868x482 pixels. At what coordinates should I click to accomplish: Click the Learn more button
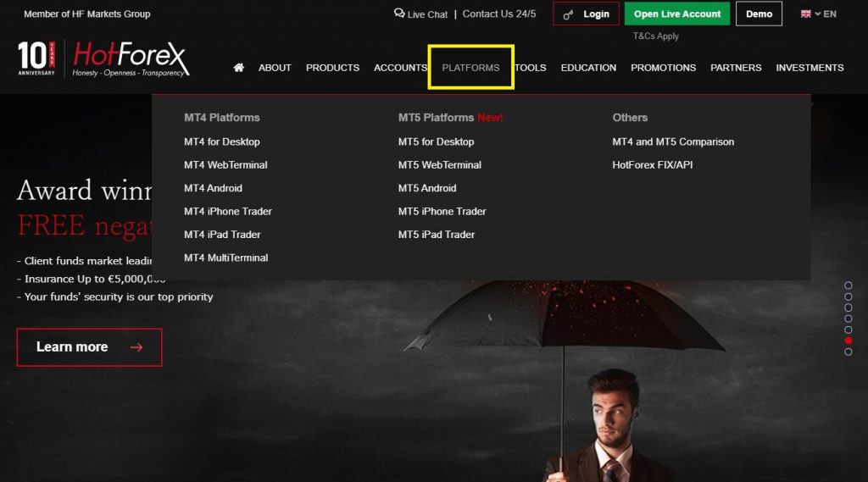pyautogui.click(x=89, y=347)
